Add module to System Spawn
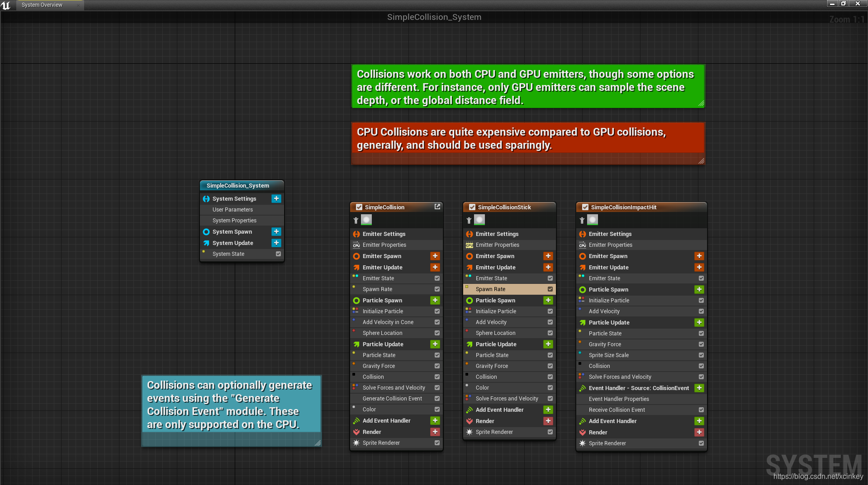Screen dimensions: 868x485 click(276, 231)
